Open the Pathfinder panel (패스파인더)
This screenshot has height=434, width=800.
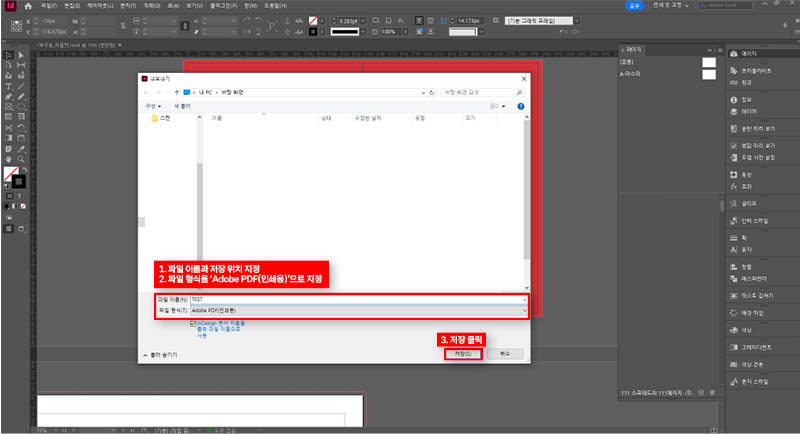(748, 279)
